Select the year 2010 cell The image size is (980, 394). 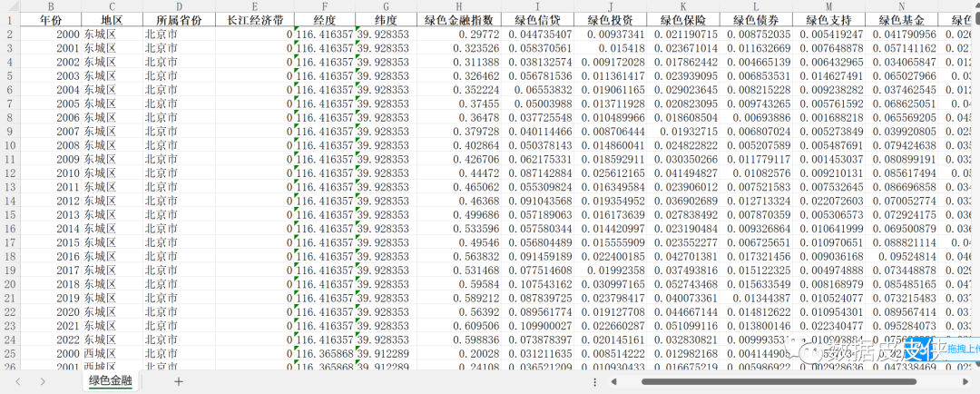click(x=51, y=172)
